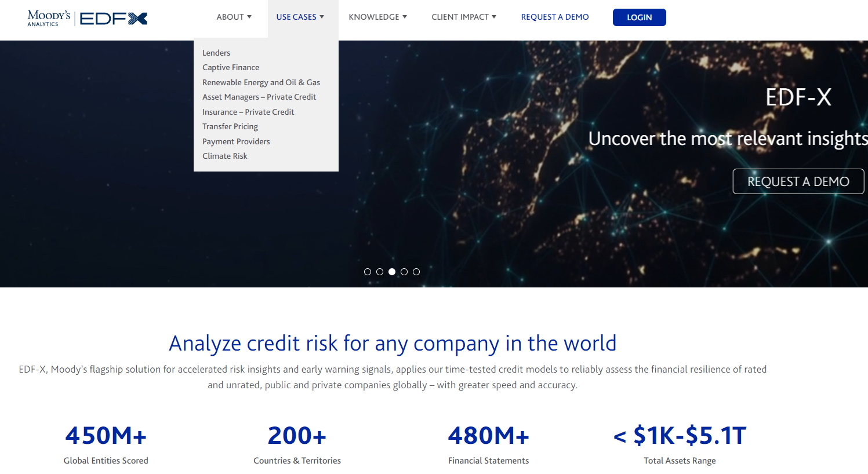Click Request a Demo hero banner button
868x474 pixels.
[798, 181]
